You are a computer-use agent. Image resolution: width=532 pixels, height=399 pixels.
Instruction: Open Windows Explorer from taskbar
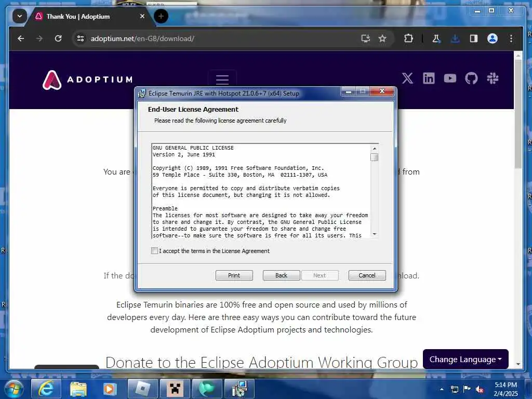coord(78,389)
